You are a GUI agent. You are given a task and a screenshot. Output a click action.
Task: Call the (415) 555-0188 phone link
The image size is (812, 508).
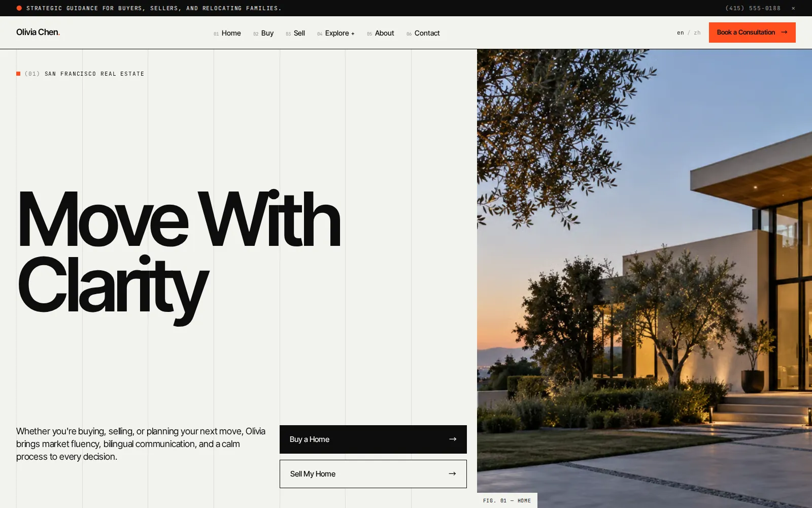[753, 8]
